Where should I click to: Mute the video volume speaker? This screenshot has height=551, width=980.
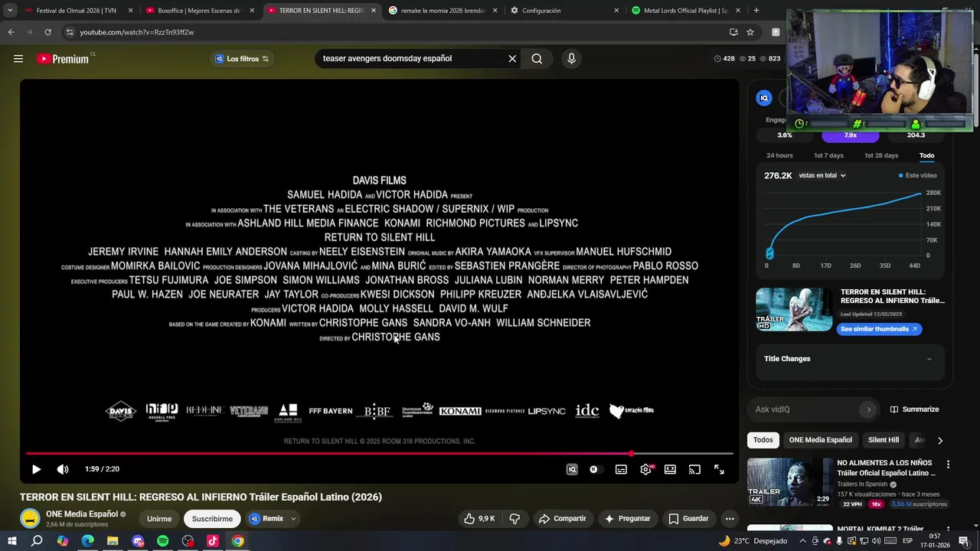[63, 469]
